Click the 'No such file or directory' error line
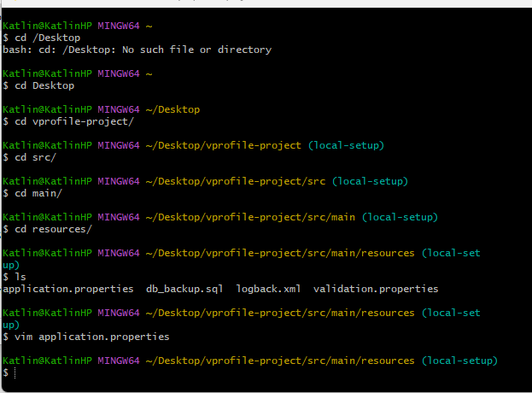 [137, 50]
